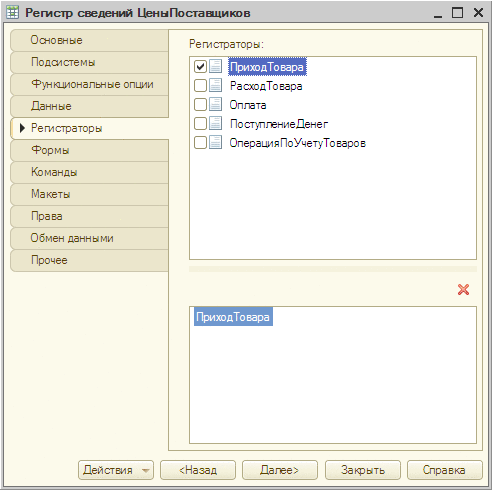Click the <Назад button
Image resolution: width=492 pixels, height=490 pixels.
pos(198,470)
